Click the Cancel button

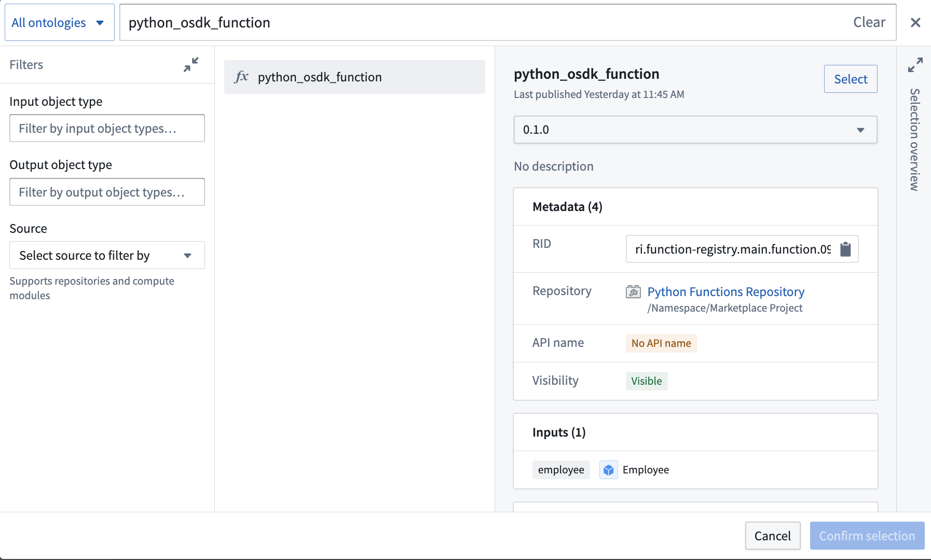(x=772, y=536)
